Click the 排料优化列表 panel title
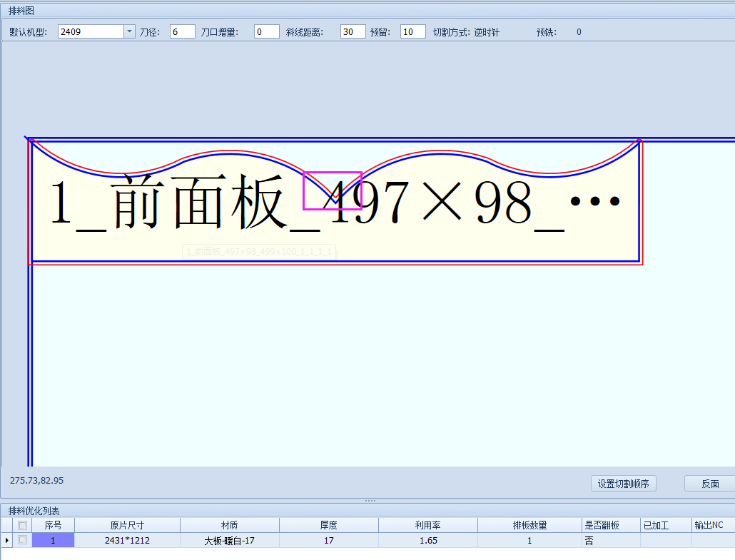The image size is (735, 560). 34,510
